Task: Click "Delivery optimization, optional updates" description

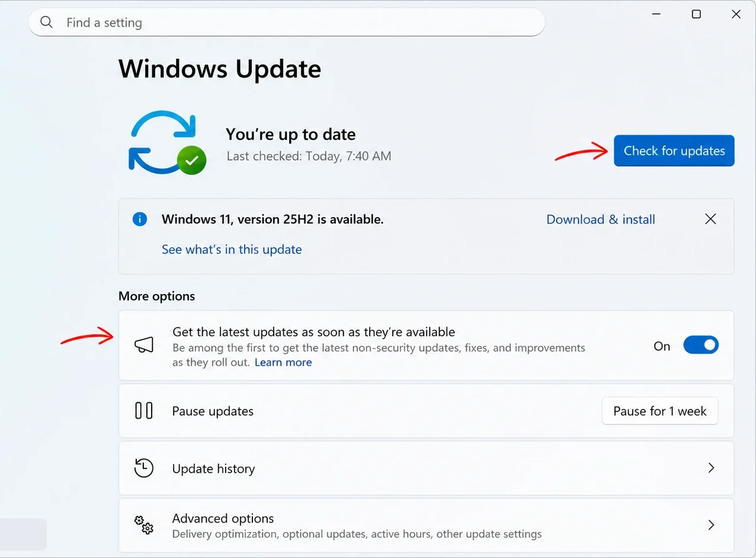Action: (x=357, y=534)
